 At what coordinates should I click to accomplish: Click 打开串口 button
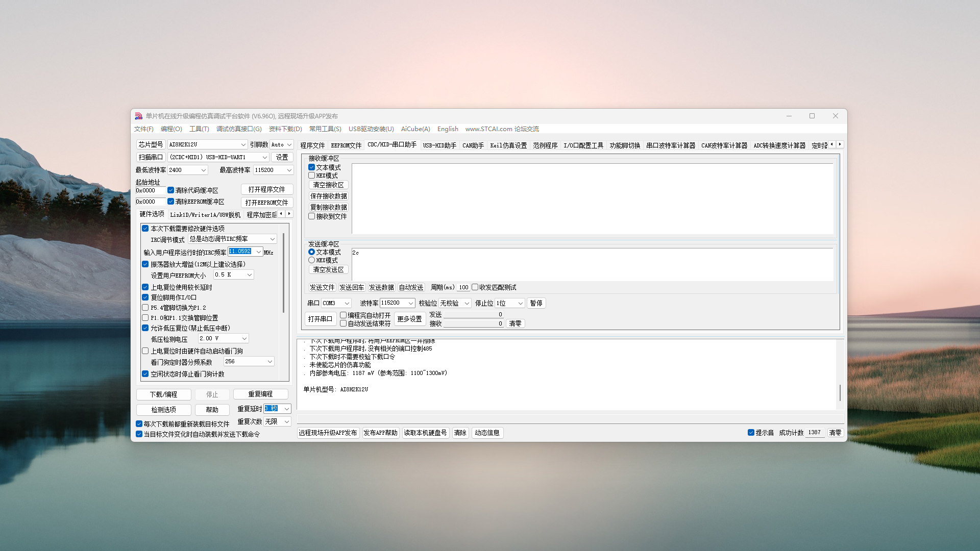[320, 319]
